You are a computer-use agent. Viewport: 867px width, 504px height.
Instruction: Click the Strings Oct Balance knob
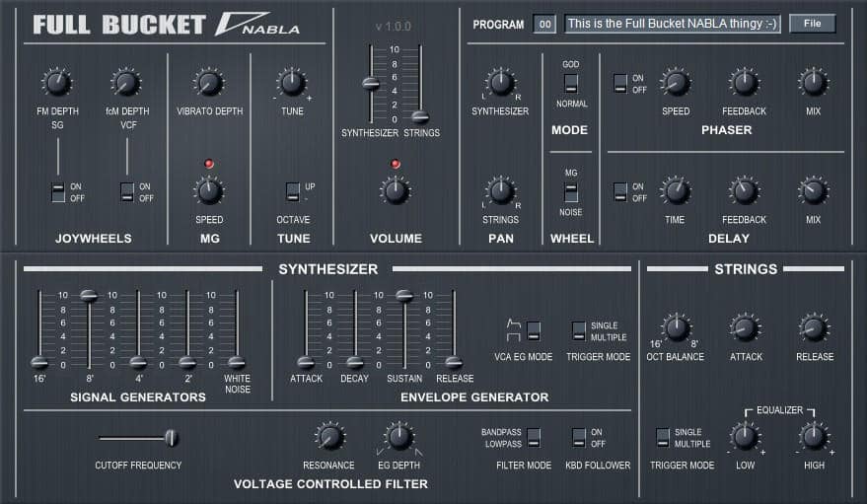pyautogui.click(x=676, y=328)
